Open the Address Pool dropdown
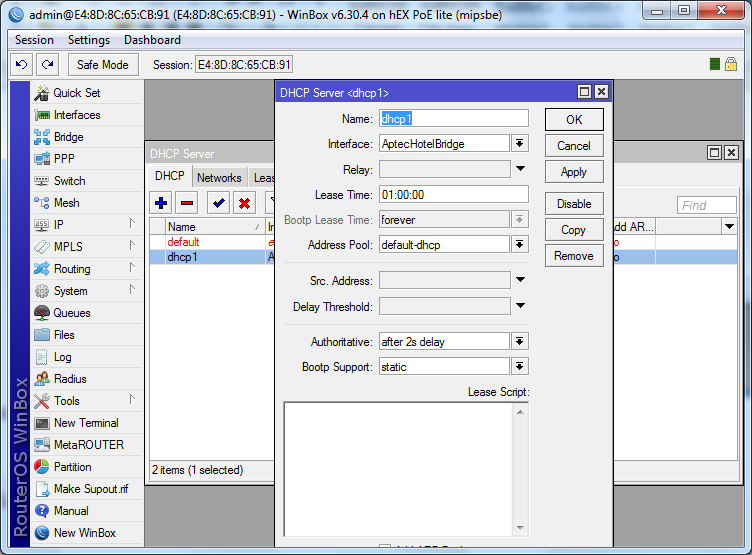Image resolution: width=752 pixels, height=555 pixels. 519,245
